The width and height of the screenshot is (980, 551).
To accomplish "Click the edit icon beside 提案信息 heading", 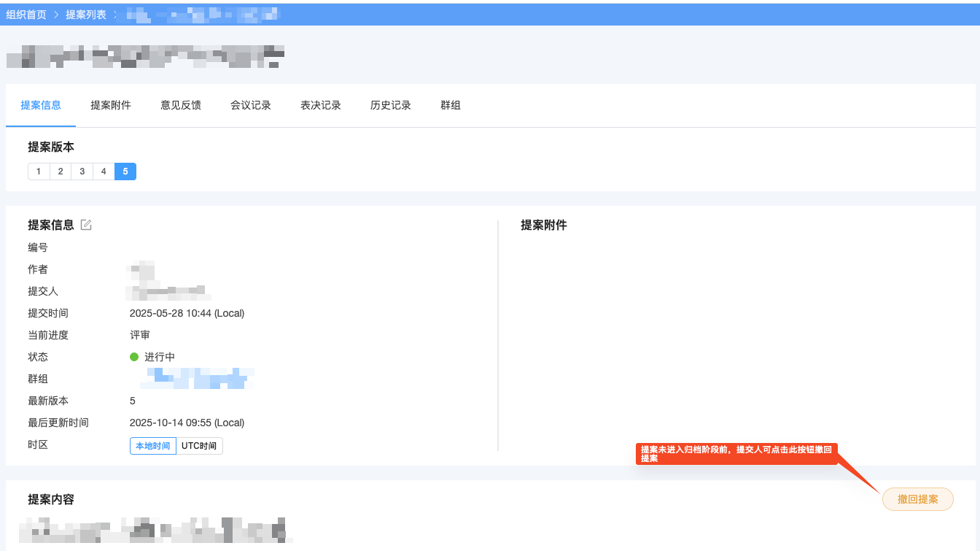I will (86, 225).
